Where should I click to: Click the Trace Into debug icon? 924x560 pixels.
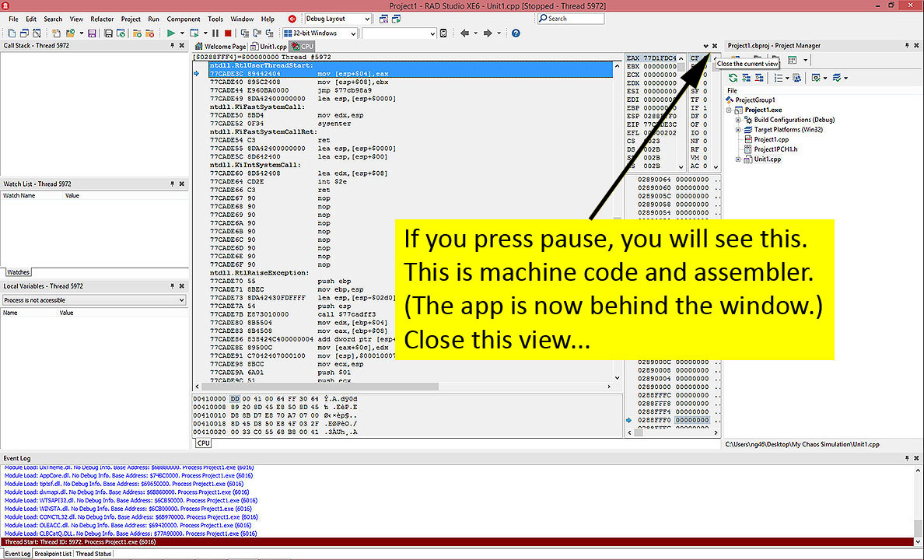244,33
